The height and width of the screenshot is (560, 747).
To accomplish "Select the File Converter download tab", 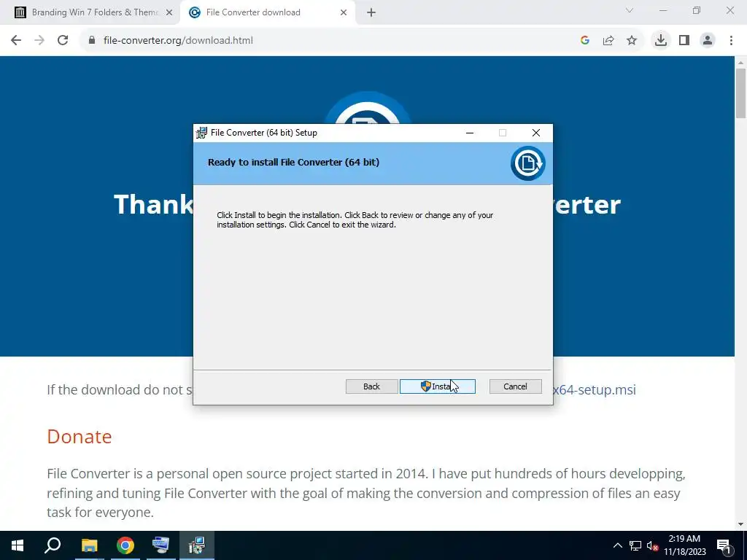I will [267, 12].
